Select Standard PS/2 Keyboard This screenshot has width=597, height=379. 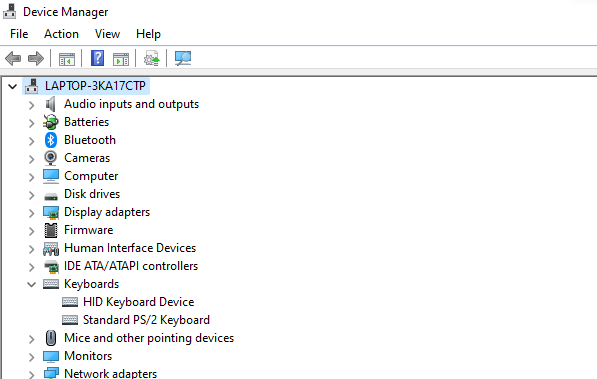[146, 320]
